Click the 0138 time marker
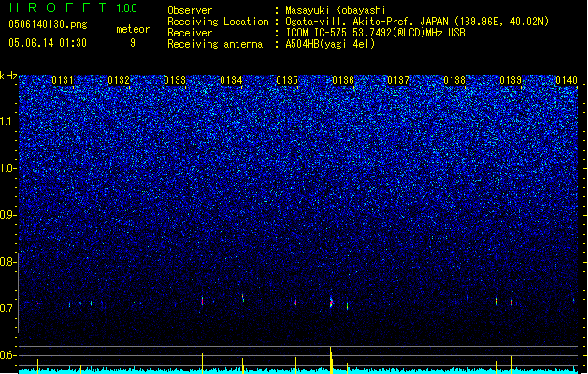Viewport: 588px width, 374px height. [x=454, y=80]
